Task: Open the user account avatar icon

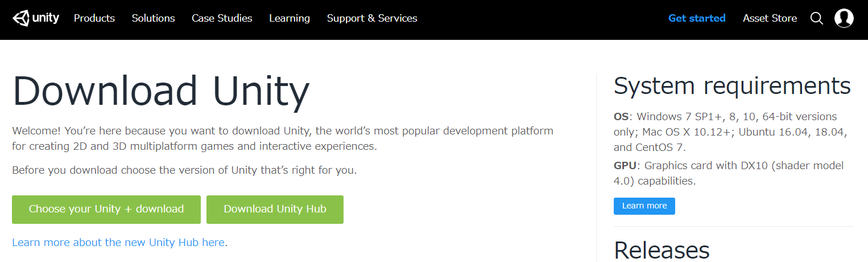Action: pyautogui.click(x=844, y=18)
